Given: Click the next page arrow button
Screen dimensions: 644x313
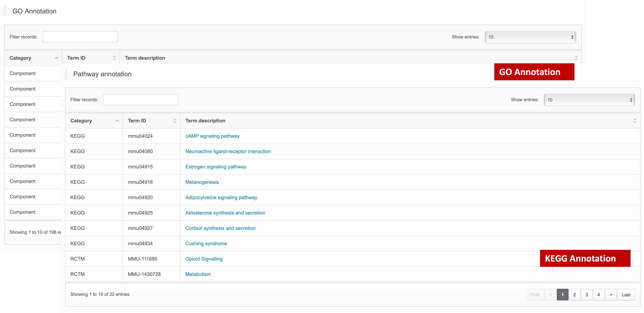Looking at the screenshot, I should tap(611, 294).
